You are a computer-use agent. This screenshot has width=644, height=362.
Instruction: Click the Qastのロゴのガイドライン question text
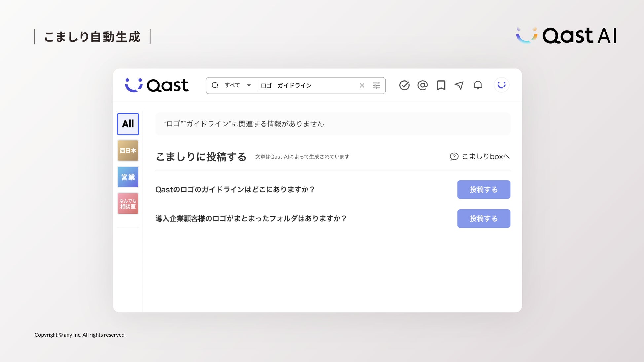pos(235,190)
